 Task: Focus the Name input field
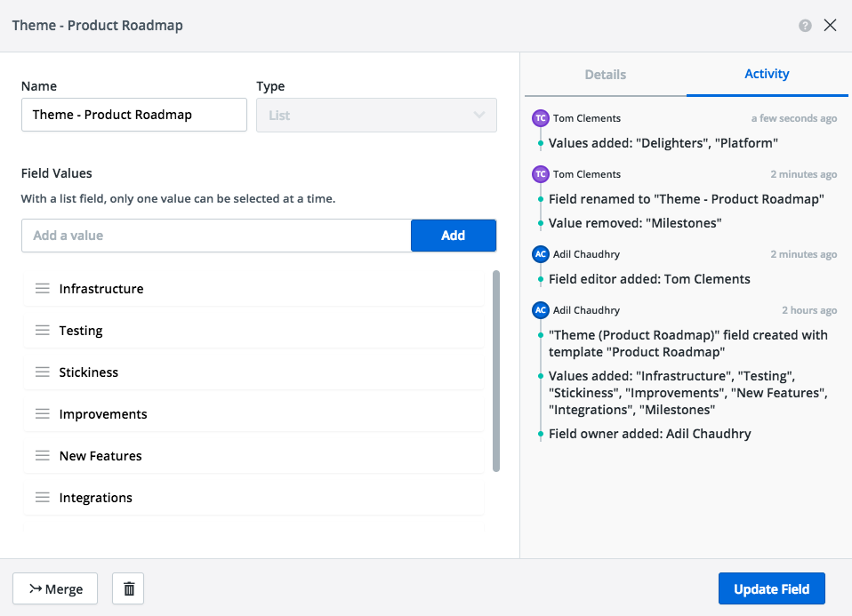133,115
